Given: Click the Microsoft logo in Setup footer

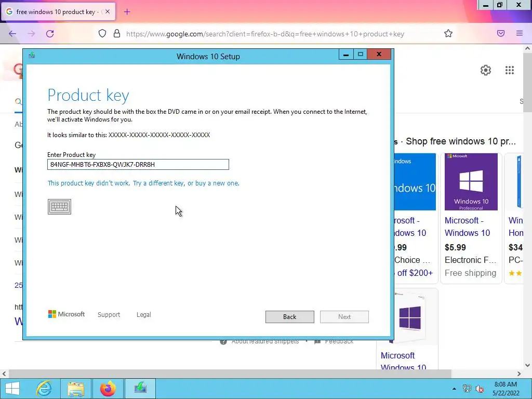Looking at the screenshot, I should coord(66,314).
